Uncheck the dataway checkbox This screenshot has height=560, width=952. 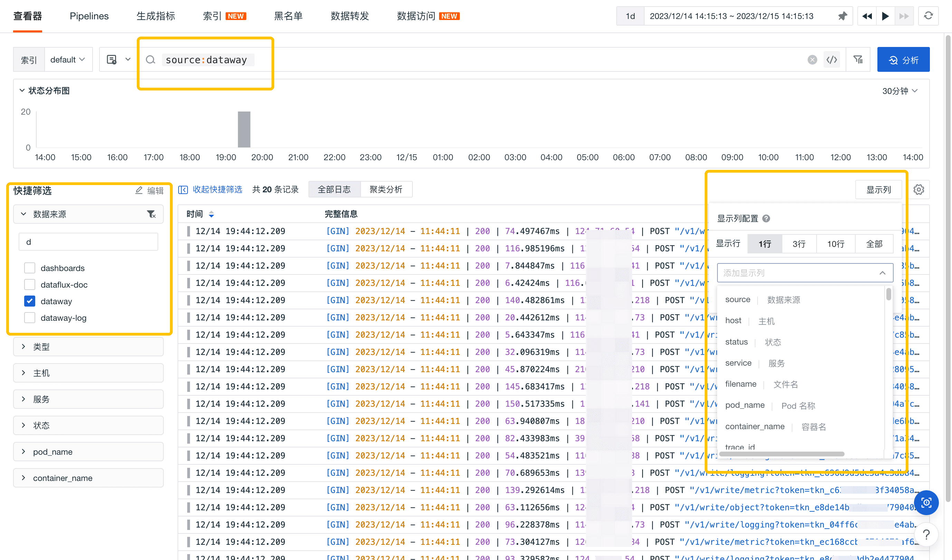(29, 301)
